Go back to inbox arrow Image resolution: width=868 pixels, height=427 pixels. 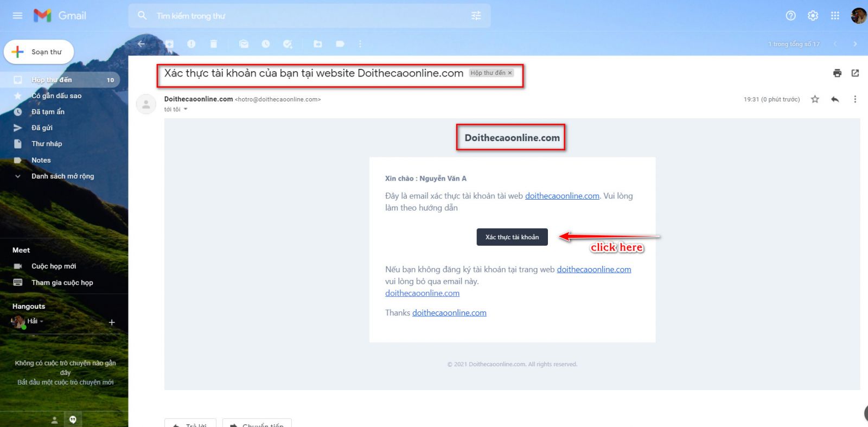click(x=141, y=44)
